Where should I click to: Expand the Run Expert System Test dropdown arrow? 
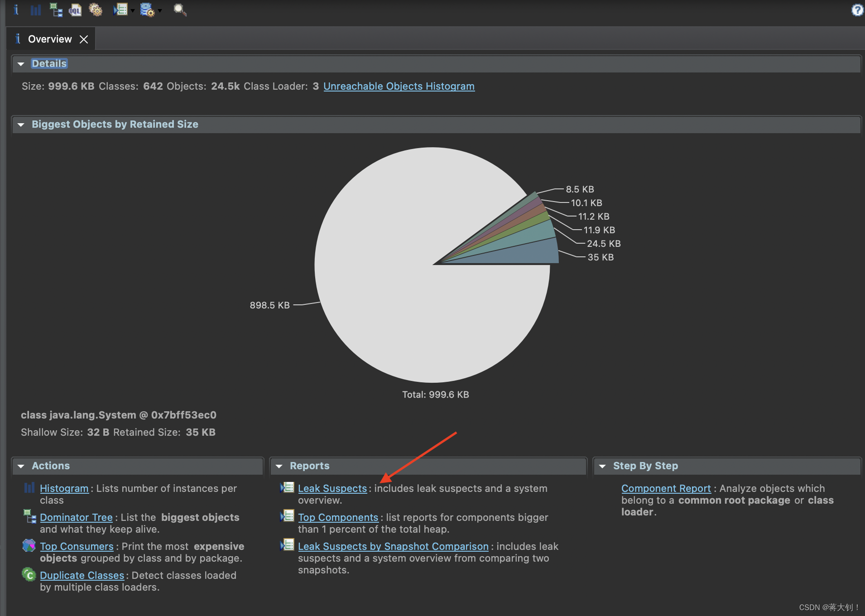pos(133,10)
